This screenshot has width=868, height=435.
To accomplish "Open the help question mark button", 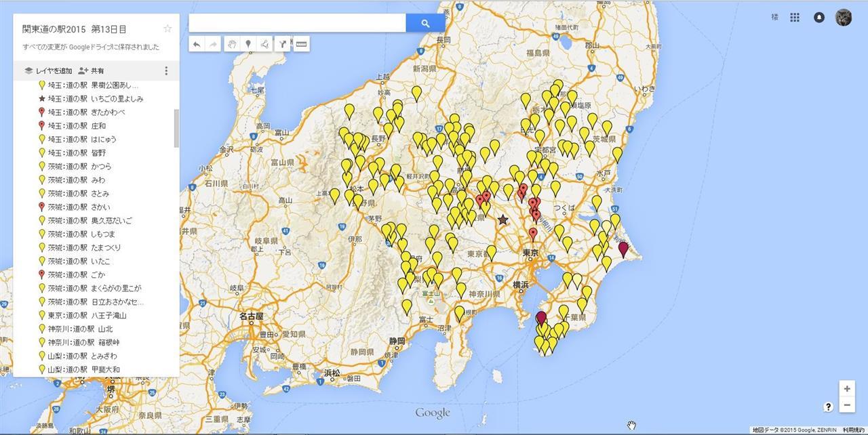I will click(x=828, y=407).
